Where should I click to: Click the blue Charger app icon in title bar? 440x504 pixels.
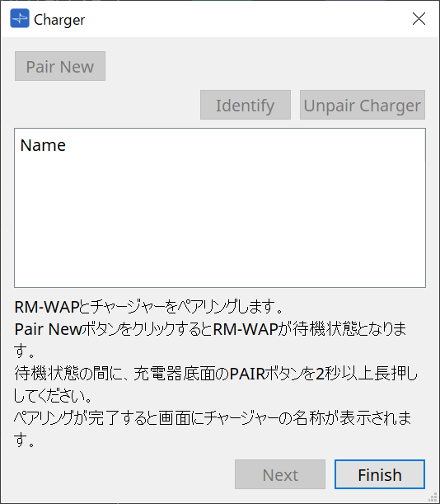click(x=20, y=18)
